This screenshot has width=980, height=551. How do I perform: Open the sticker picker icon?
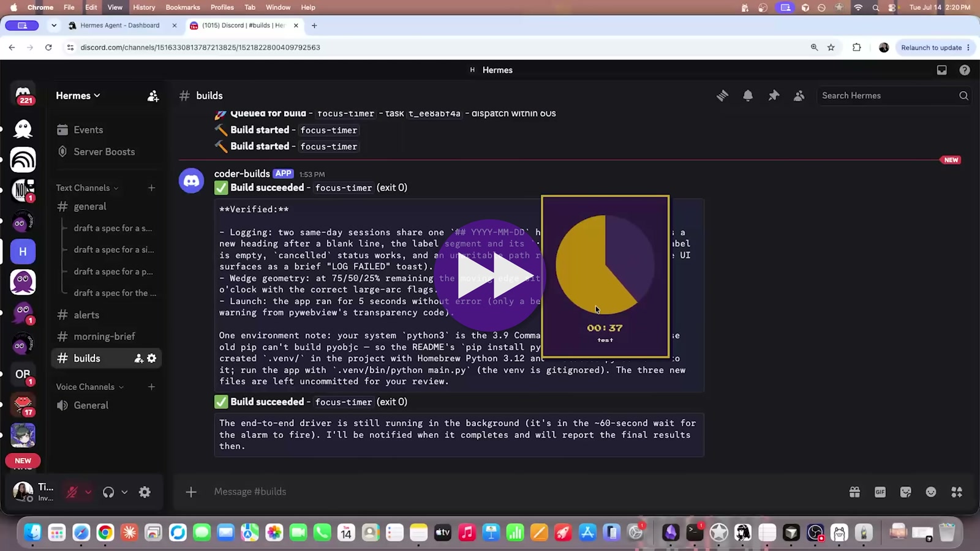coord(906,492)
